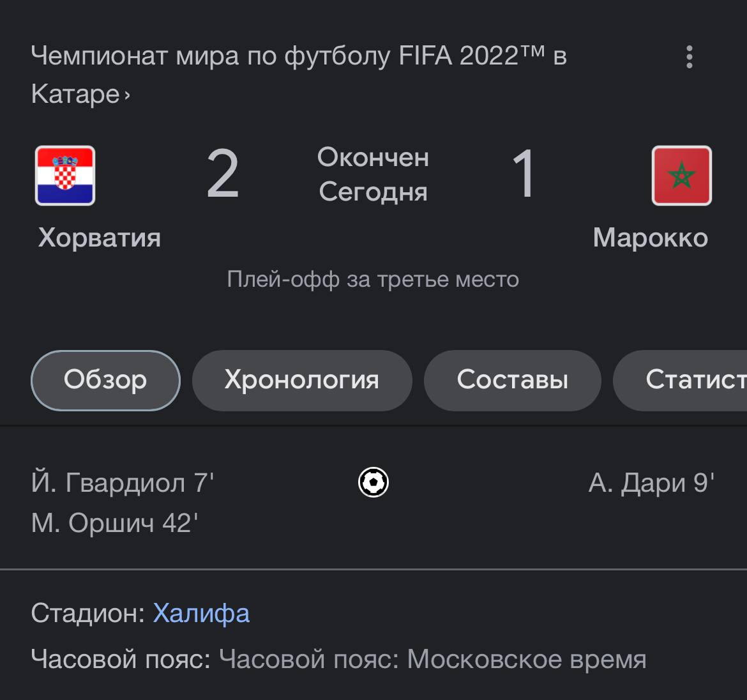Open the Халифа stadium link
This screenshot has width=747, height=700.
(x=201, y=613)
